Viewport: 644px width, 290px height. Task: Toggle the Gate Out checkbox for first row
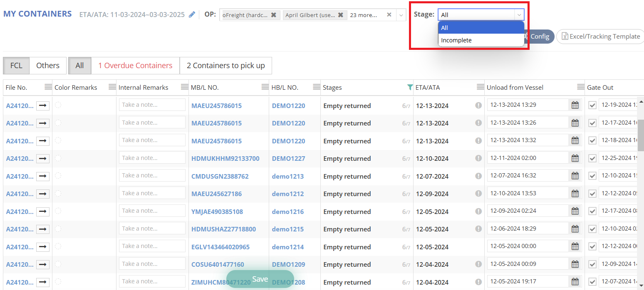(x=592, y=106)
